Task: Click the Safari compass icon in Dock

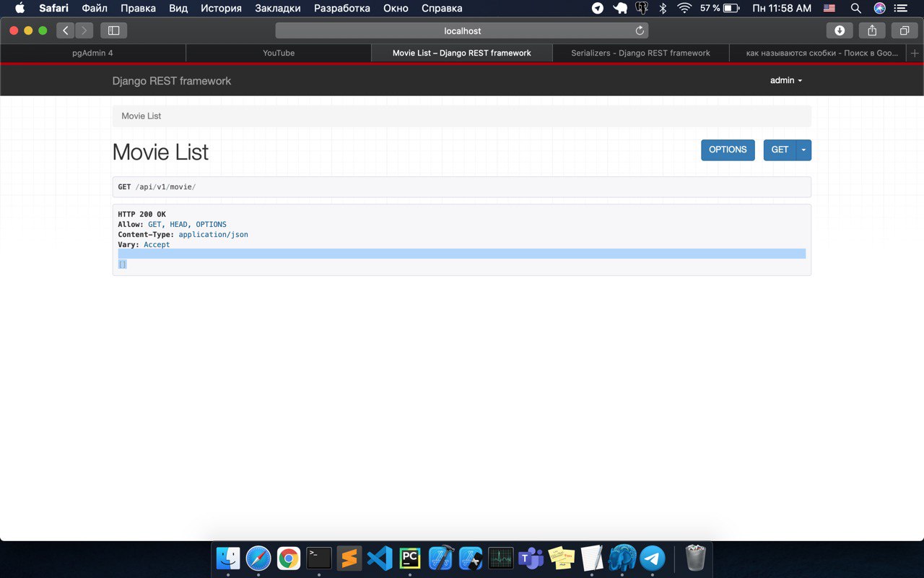Action: tap(258, 558)
